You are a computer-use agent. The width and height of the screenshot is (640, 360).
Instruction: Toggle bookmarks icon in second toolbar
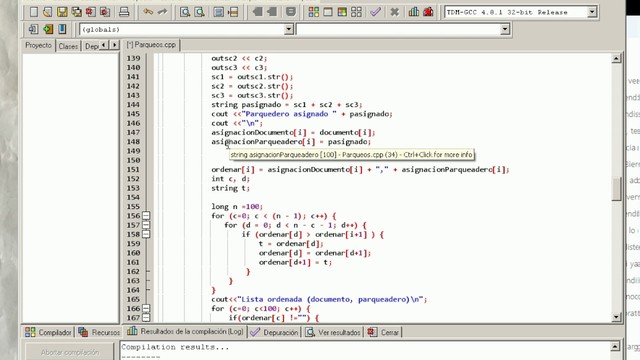(48, 29)
